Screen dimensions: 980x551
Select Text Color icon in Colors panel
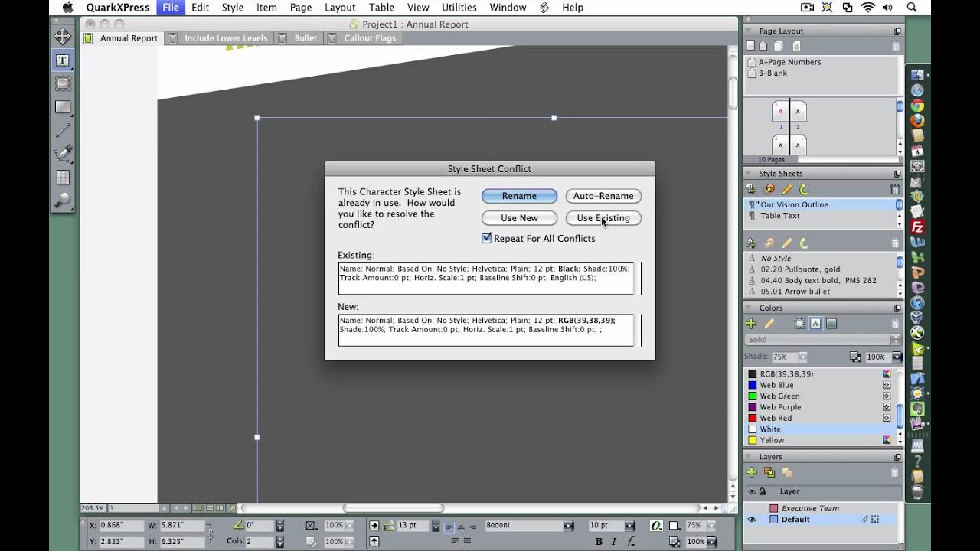815,324
